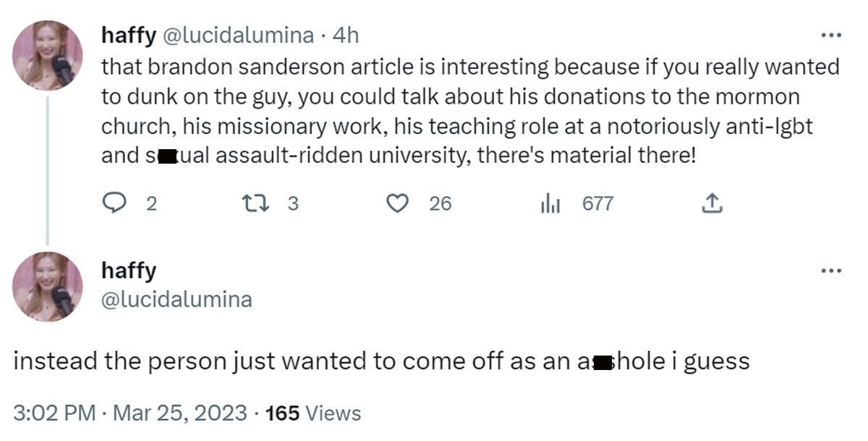Open the @lucidalumina handle in the first tweet
Viewport: 868px width, 441px height.
235,35
